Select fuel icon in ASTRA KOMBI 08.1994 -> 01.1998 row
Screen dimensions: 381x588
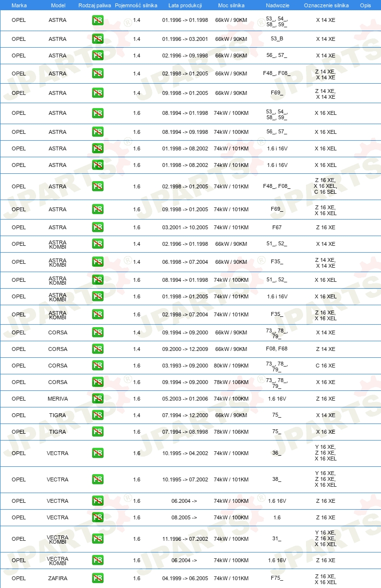click(97, 280)
